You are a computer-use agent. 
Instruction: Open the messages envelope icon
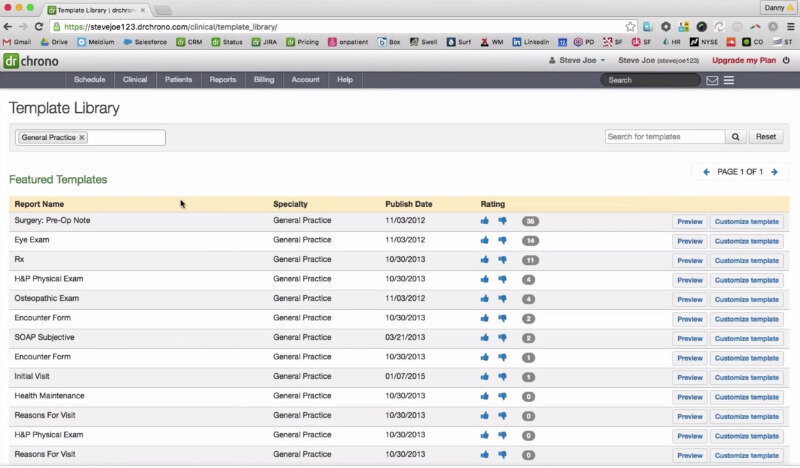pos(712,80)
